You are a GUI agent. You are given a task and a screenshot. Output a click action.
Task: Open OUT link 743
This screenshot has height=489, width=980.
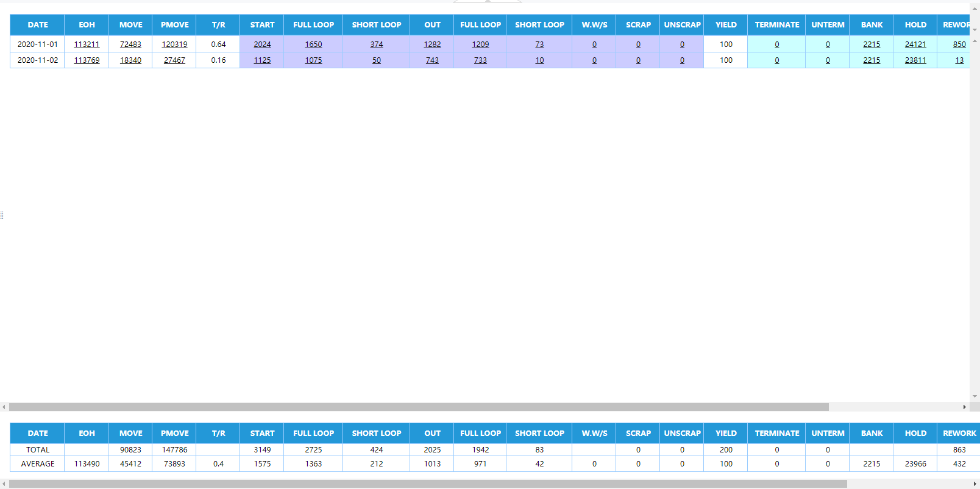(x=432, y=60)
